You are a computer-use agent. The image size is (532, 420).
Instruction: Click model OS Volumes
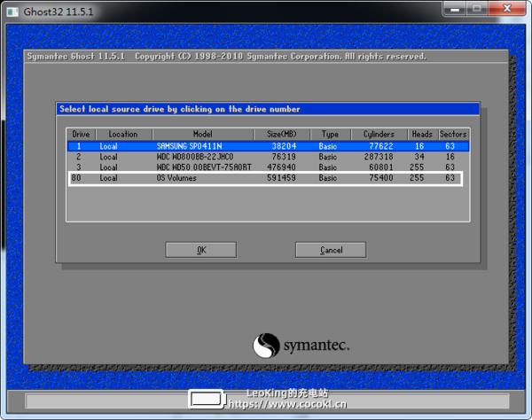176,177
